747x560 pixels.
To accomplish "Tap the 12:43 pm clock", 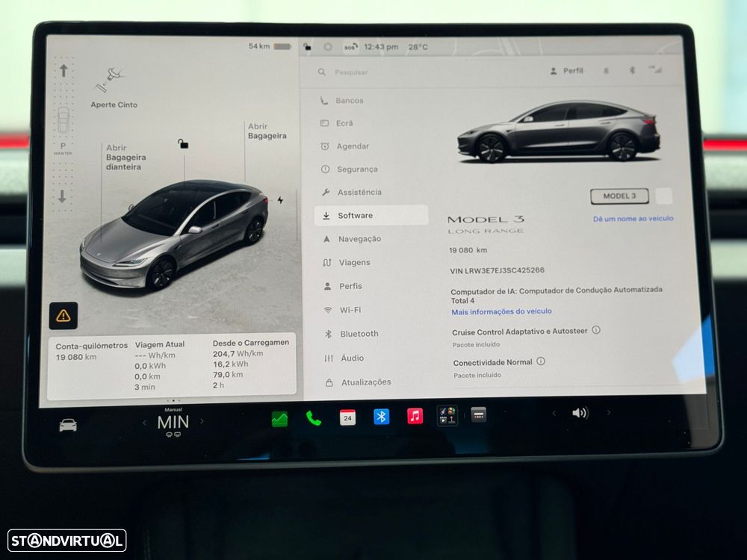I will pyautogui.click(x=381, y=46).
